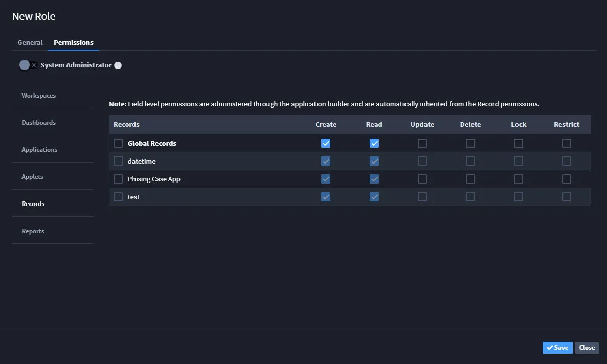607x364 pixels.
Task: Click the System Administrator info icon
Action: click(118, 65)
